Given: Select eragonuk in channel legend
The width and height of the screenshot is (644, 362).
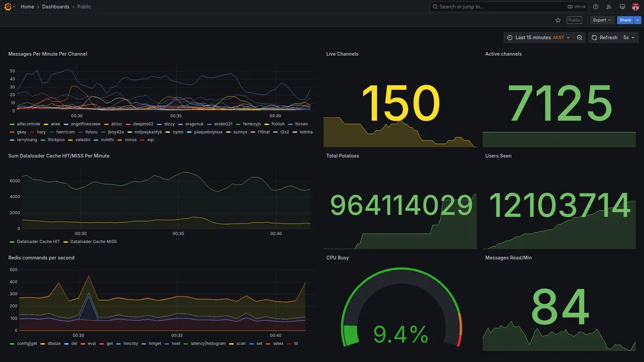Looking at the screenshot, I should click(x=194, y=124).
